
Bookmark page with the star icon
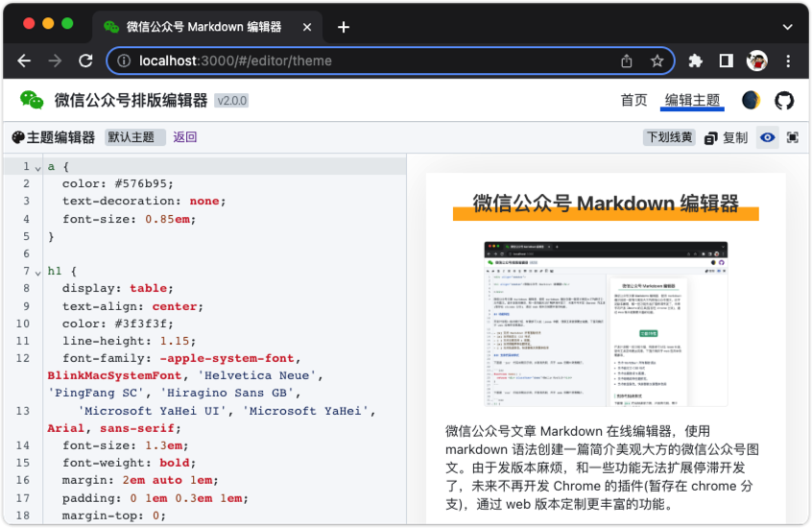(657, 61)
